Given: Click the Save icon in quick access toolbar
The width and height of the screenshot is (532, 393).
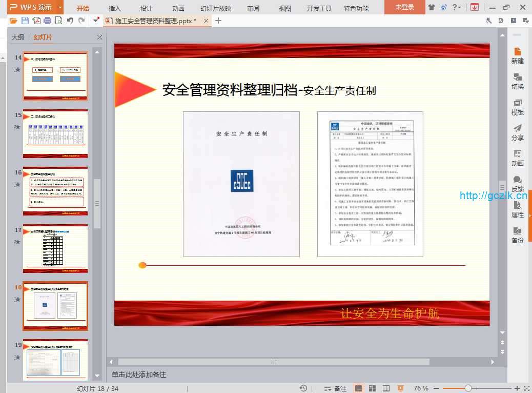Looking at the screenshot, I should [x=25, y=21].
